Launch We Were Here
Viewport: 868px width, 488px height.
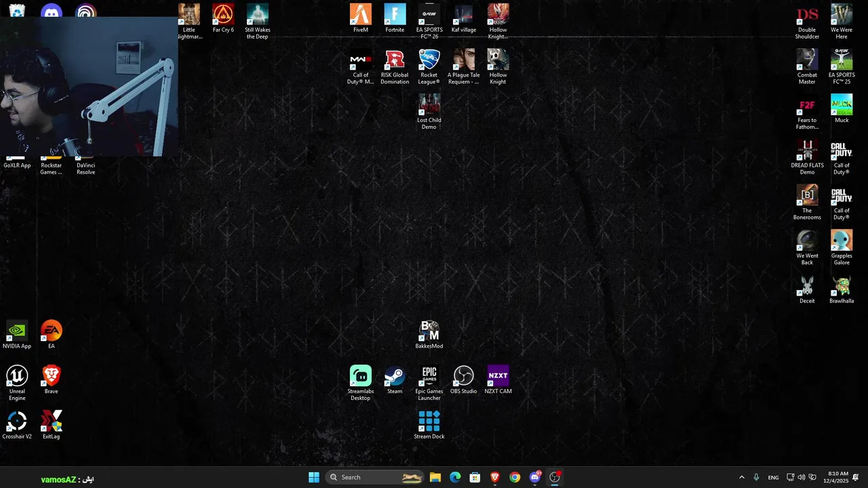point(842,22)
